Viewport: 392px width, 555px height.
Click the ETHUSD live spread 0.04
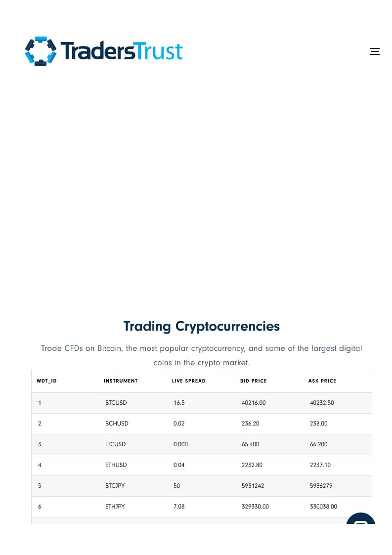[179, 465]
